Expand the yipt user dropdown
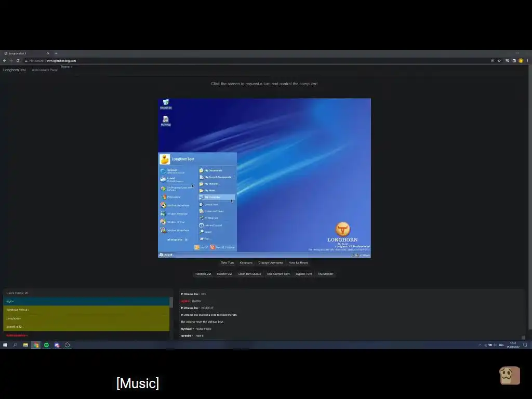The width and height of the screenshot is (532, 399). click(10, 301)
